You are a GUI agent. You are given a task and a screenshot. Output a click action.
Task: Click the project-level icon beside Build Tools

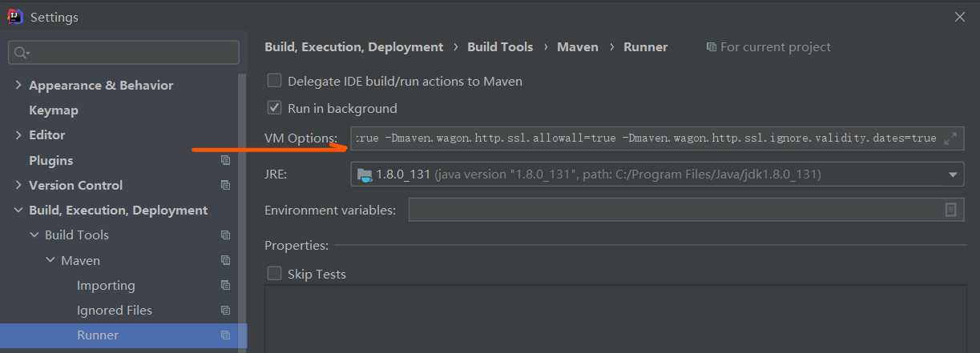tap(225, 235)
